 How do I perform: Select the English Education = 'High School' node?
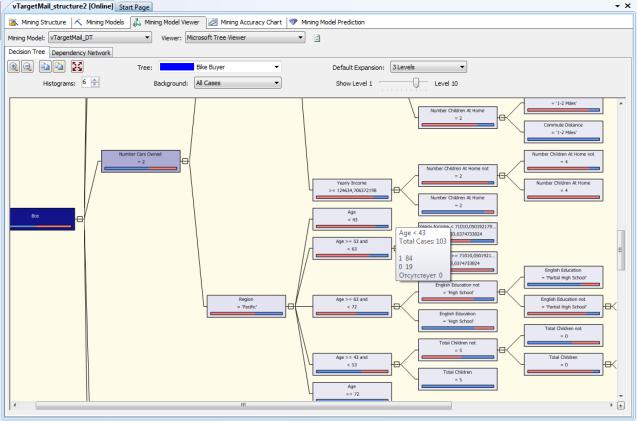click(x=458, y=321)
